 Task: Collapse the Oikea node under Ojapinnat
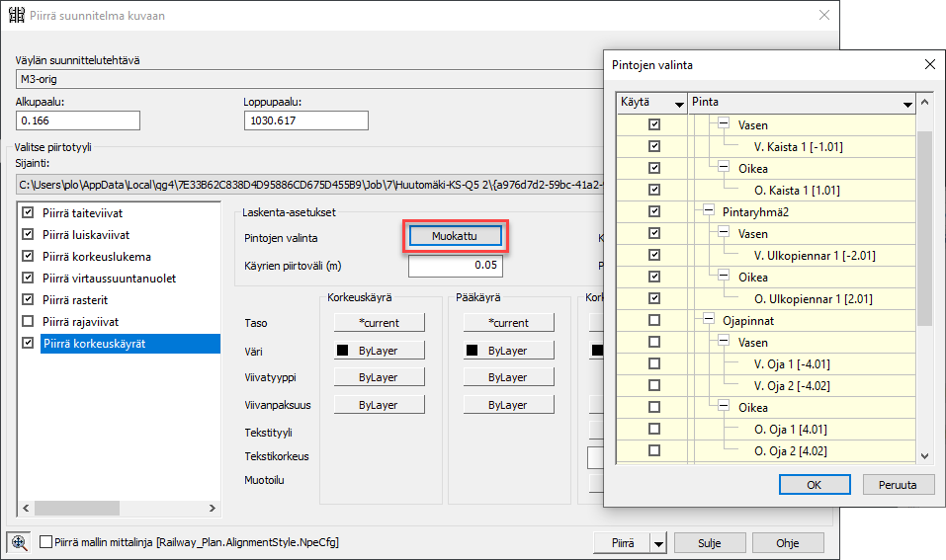tap(724, 406)
